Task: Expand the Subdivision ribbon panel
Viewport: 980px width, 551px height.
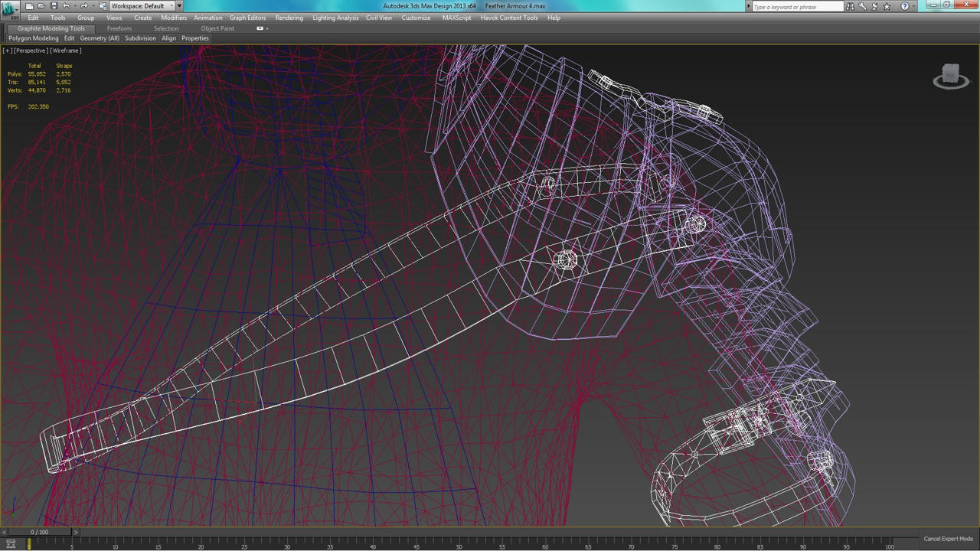Action: (x=140, y=38)
